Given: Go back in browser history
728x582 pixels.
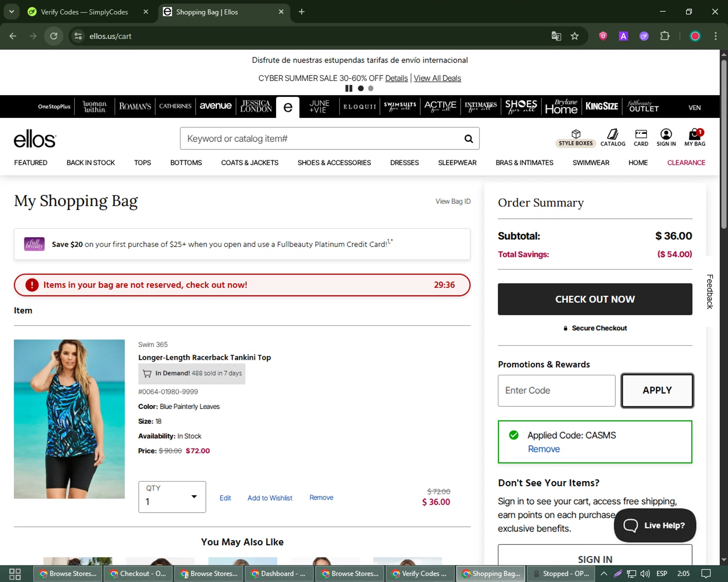Looking at the screenshot, I should 13,36.
